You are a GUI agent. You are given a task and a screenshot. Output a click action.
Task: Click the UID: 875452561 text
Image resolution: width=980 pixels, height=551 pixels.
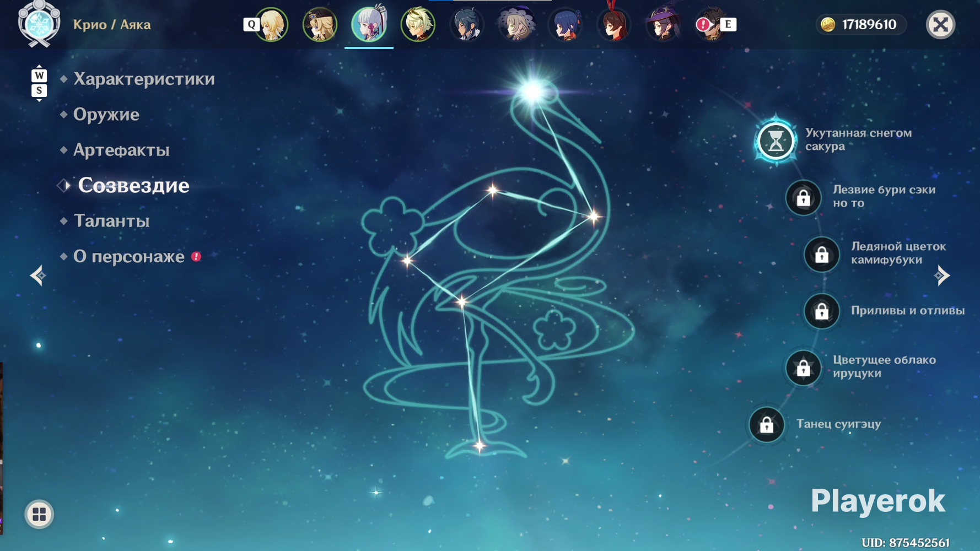point(905,543)
